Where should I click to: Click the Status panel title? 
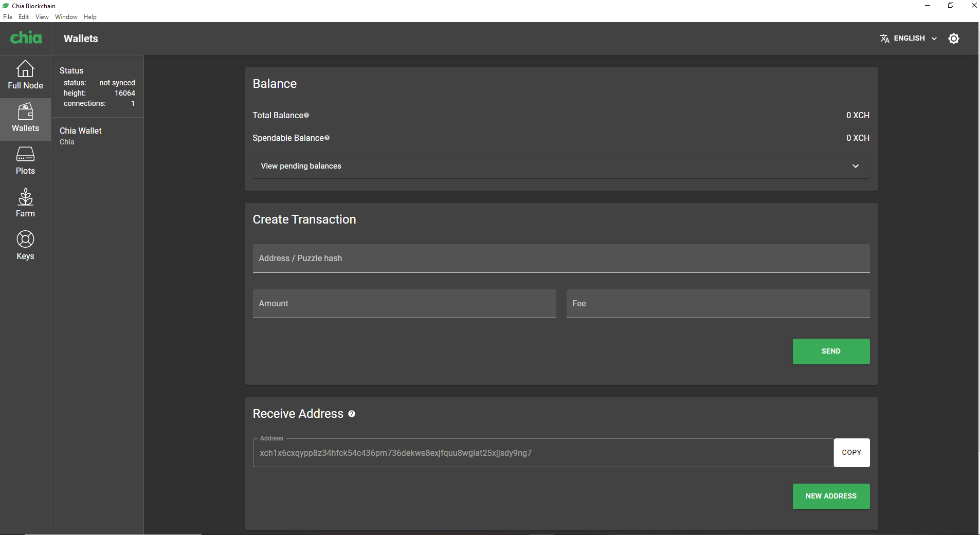[71, 70]
